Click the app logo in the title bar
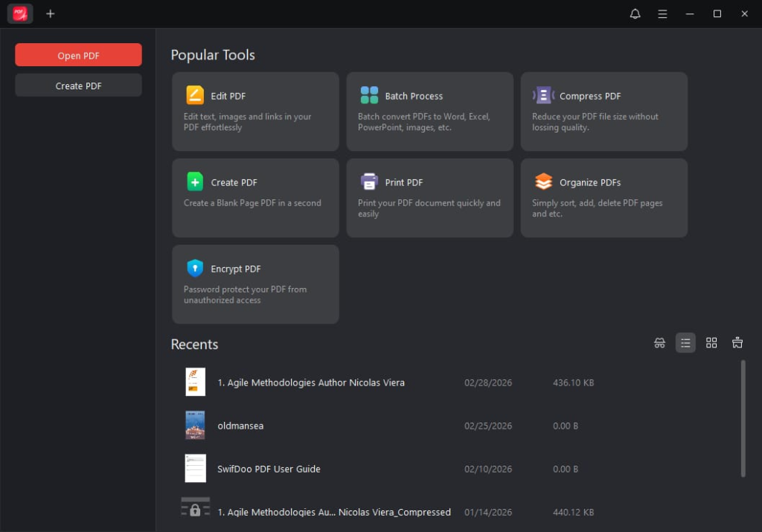 20,13
